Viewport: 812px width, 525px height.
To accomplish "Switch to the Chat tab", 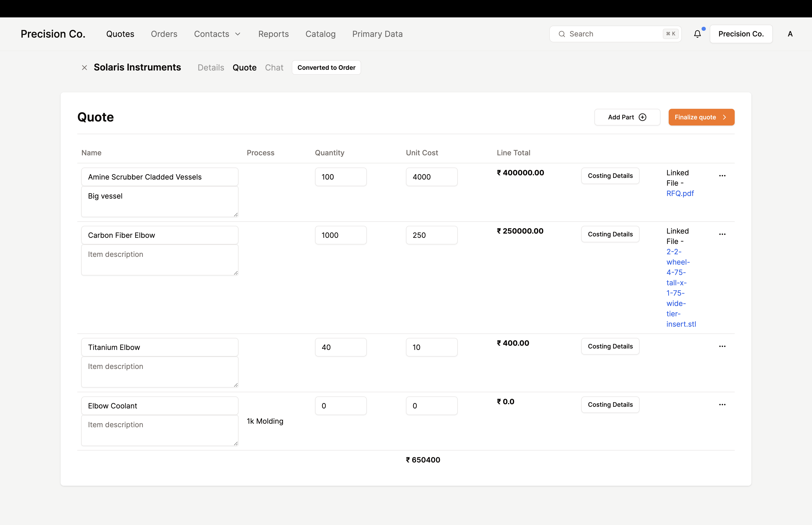I will point(274,67).
